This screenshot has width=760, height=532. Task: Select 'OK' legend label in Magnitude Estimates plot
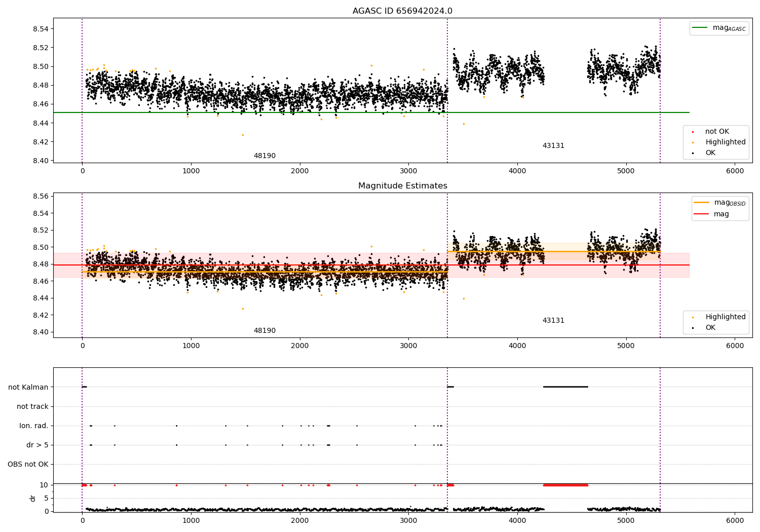710,328
